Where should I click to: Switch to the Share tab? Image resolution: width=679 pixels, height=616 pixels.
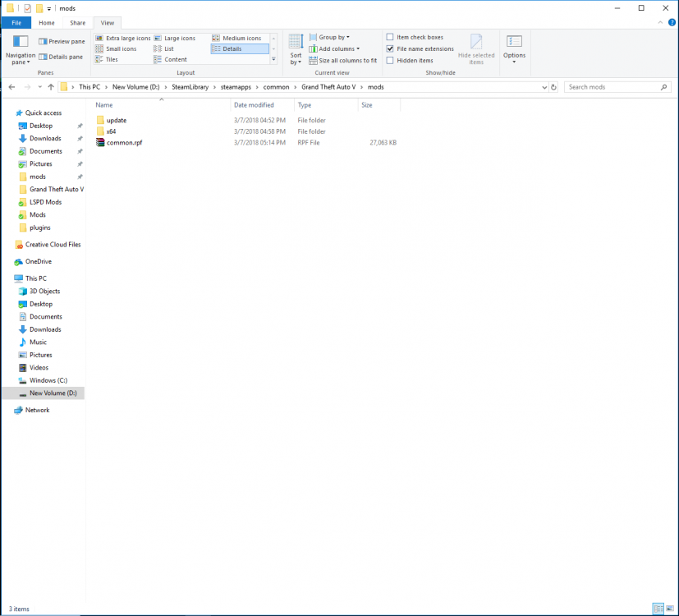[x=78, y=23]
